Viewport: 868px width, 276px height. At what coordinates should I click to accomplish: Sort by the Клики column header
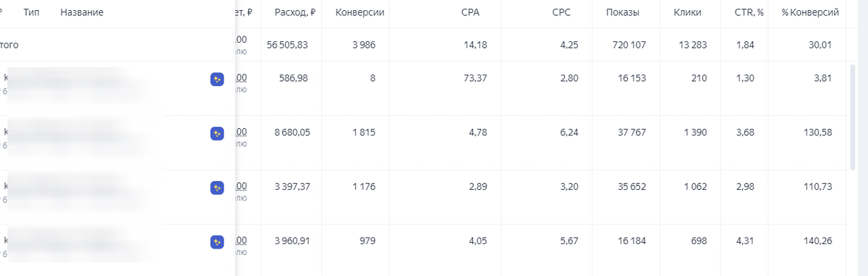click(687, 13)
